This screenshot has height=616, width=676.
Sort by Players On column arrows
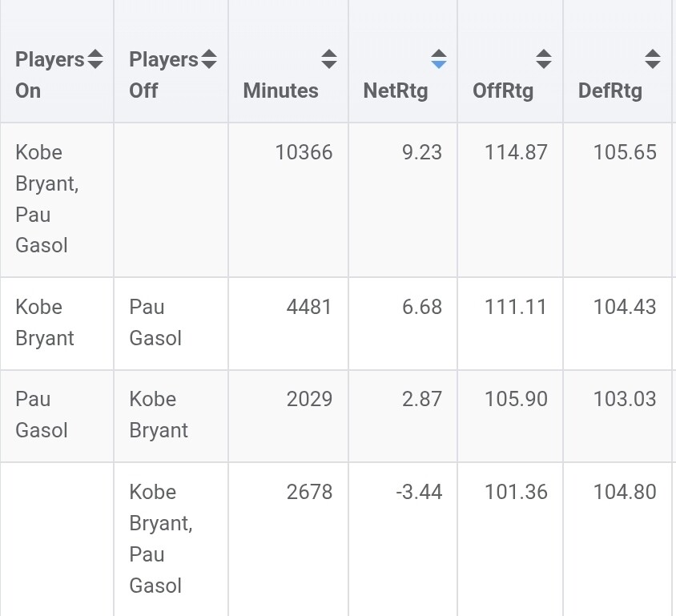[x=95, y=59]
